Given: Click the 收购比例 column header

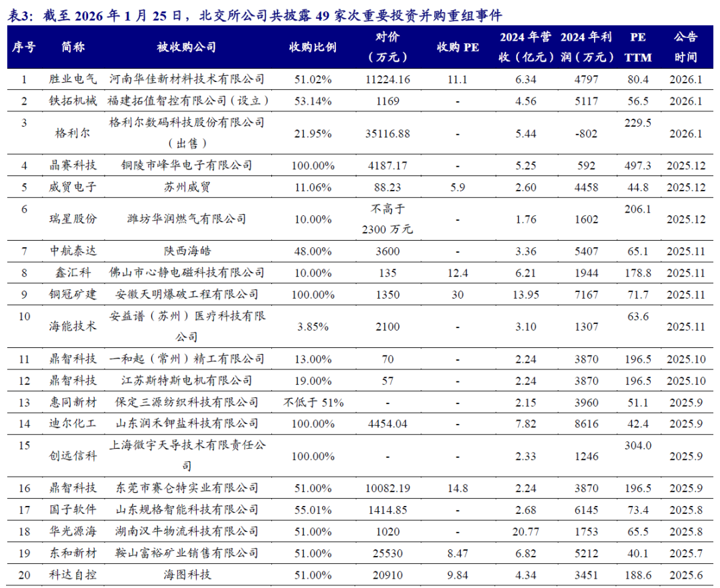Looking at the screenshot, I should (313, 47).
